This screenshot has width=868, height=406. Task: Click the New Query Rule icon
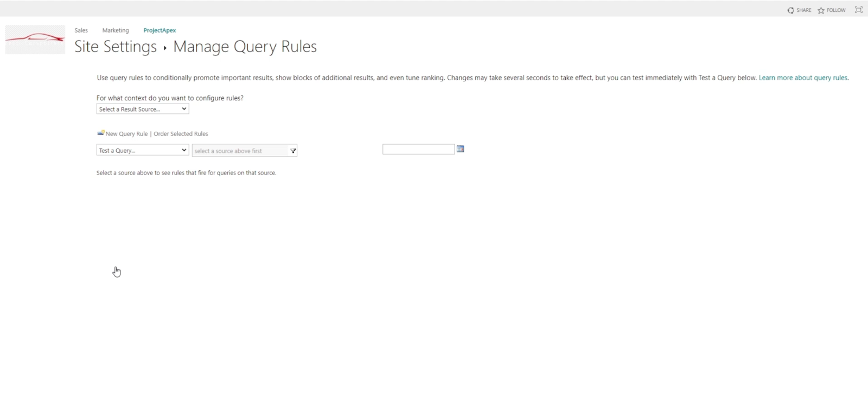coord(100,133)
